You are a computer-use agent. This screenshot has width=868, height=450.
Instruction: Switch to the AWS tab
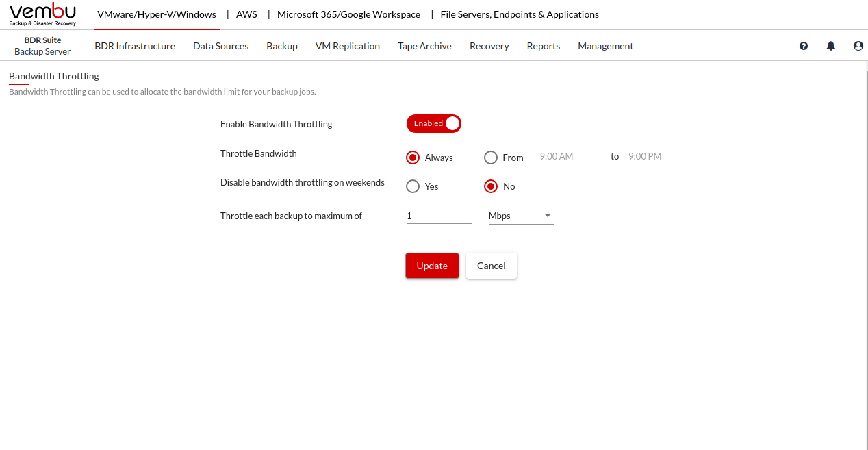(246, 14)
